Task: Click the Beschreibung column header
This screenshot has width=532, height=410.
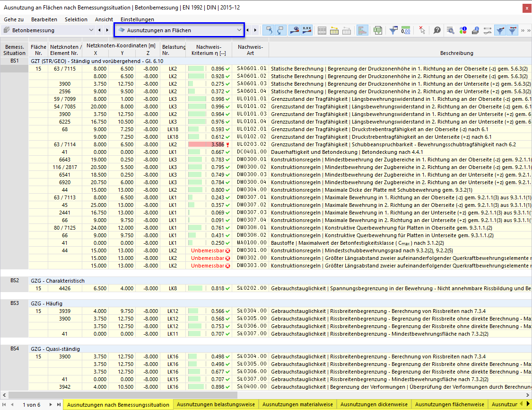Action: coord(457,53)
